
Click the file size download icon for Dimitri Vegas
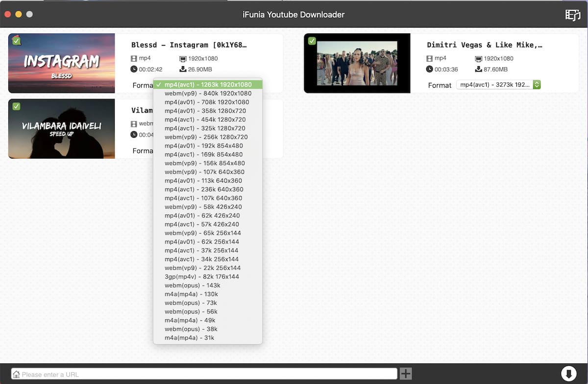click(x=479, y=69)
